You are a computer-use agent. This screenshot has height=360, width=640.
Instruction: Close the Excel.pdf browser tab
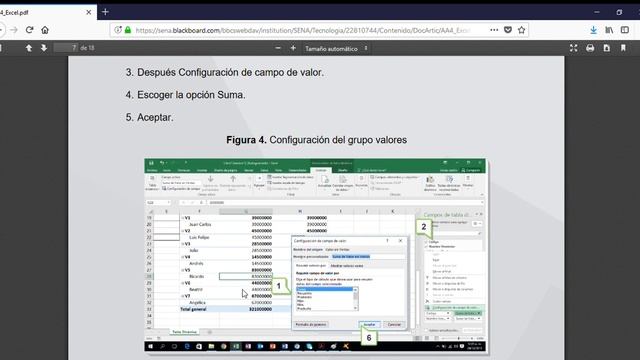(89, 13)
